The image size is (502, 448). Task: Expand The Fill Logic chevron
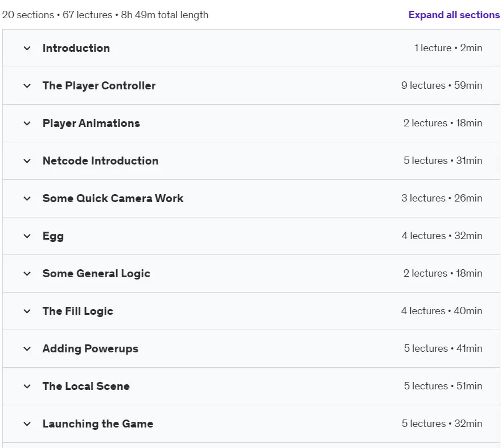point(27,311)
